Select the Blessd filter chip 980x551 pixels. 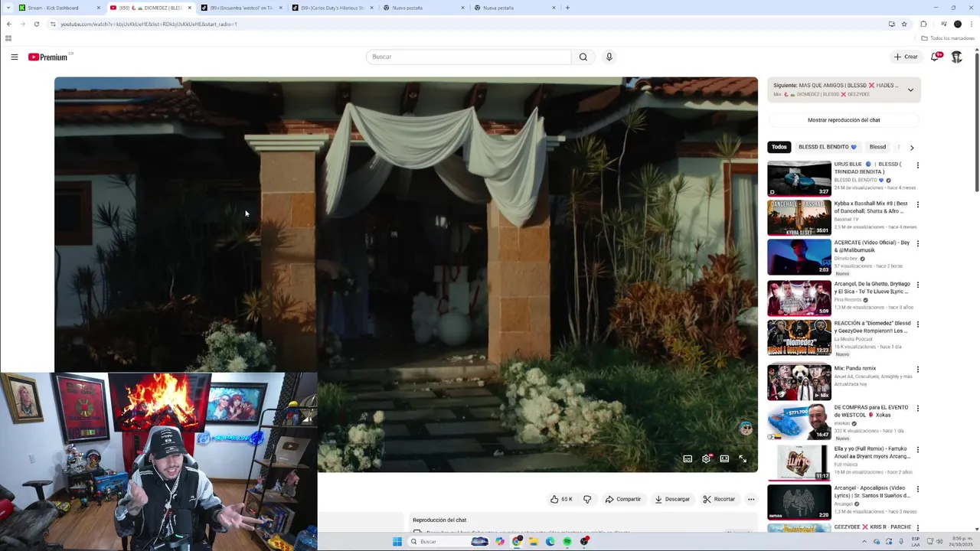click(877, 147)
